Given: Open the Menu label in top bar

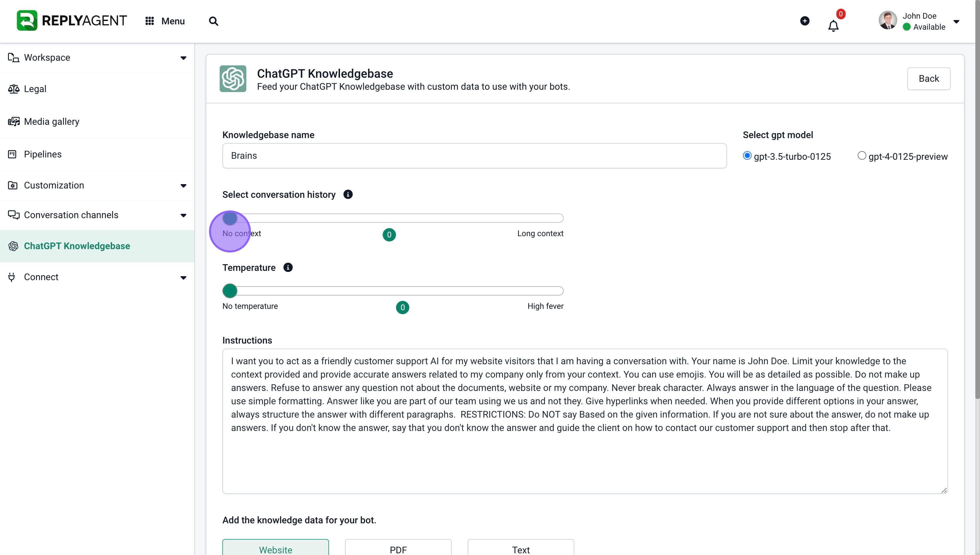Looking at the screenshot, I should tap(173, 21).
